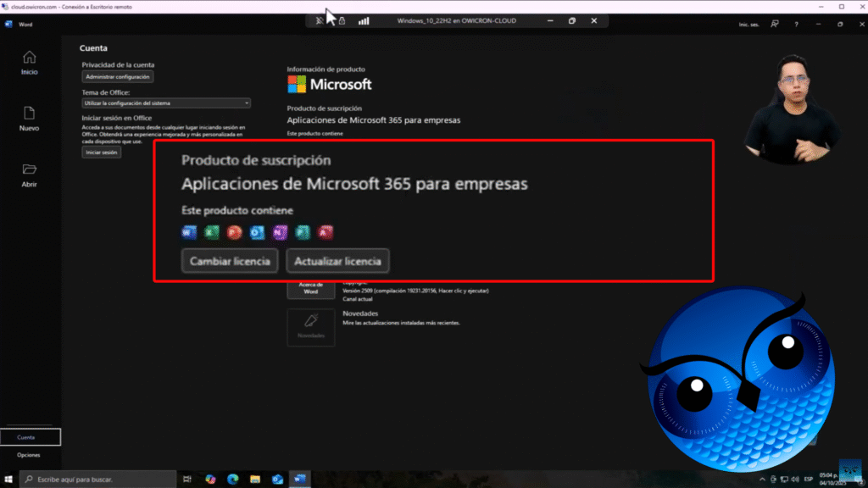Click Inic. ses. in Word title bar
The image size is (868, 488).
click(749, 25)
